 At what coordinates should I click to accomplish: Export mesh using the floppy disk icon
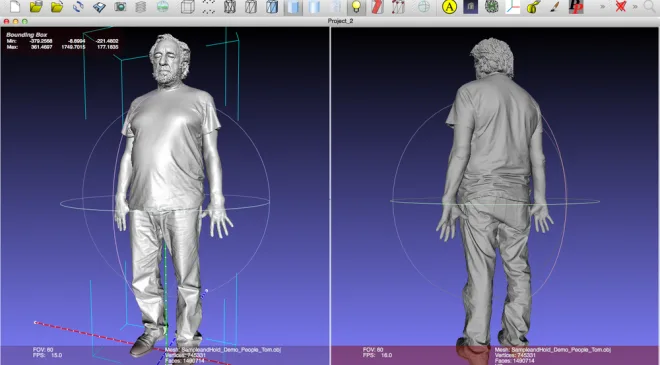pyautogui.click(x=99, y=7)
